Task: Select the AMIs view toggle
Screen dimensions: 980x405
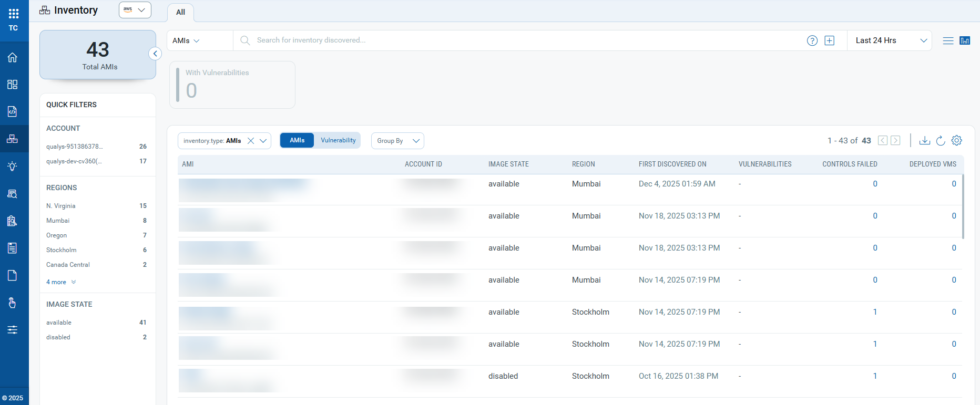Action: click(297, 140)
